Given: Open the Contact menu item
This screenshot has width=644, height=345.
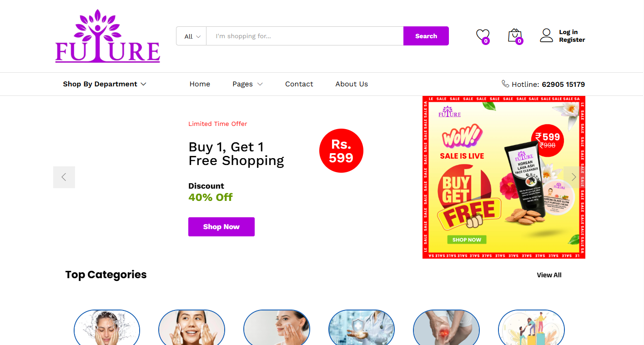Looking at the screenshot, I should click(x=299, y=84).
